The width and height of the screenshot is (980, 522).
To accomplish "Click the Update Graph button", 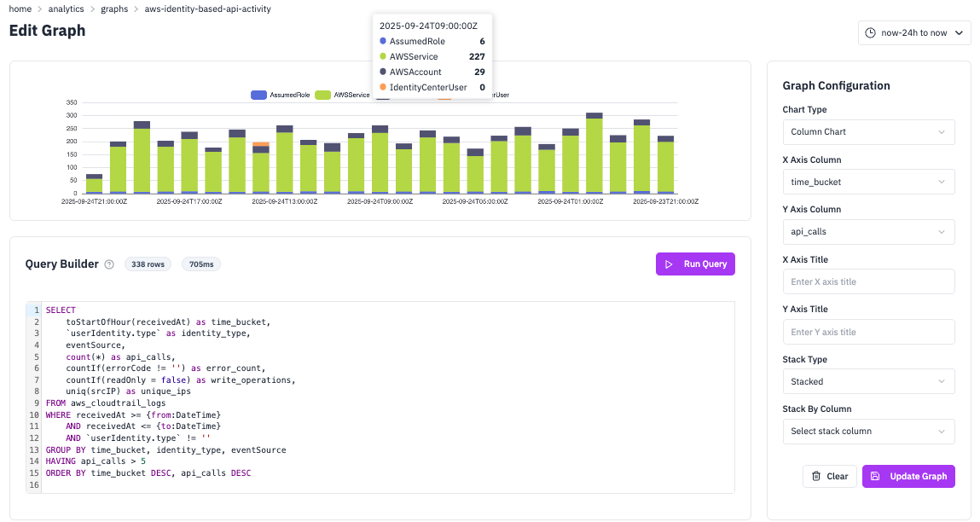I will 908,476.
